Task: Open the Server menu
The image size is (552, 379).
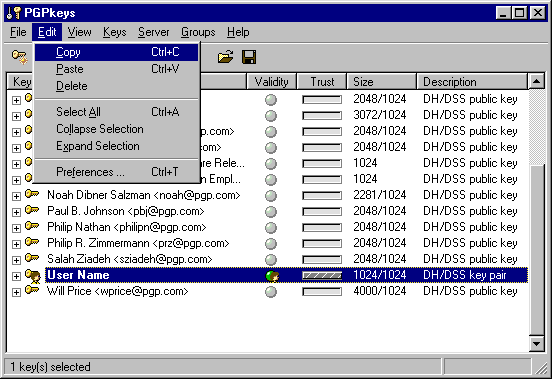Action: click(x=153, y=32)
